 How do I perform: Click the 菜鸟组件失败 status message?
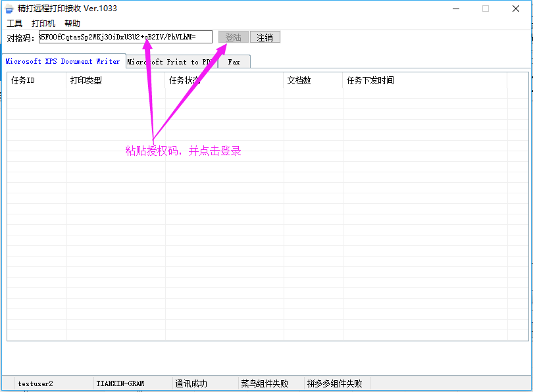point(265,383)
